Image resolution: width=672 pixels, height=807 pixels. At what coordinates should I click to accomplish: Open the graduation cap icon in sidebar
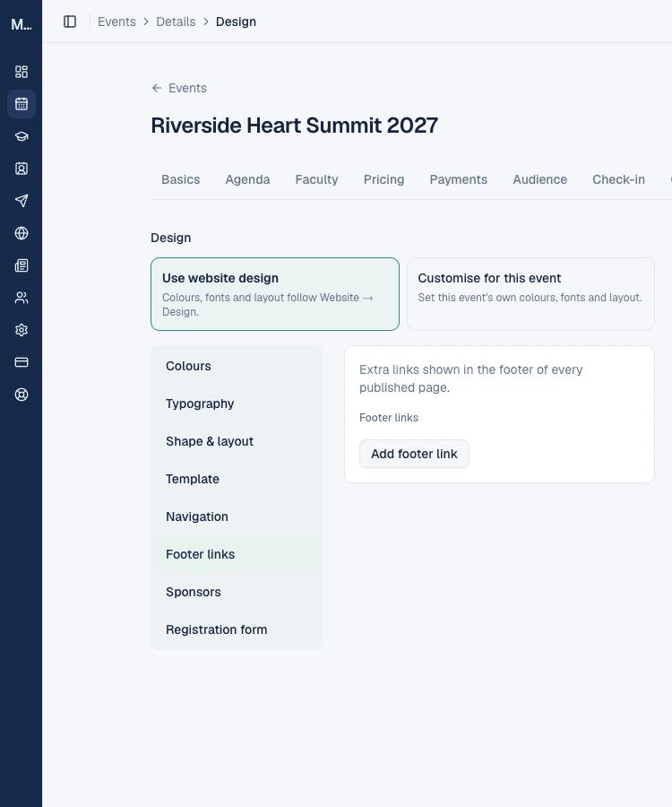click(x=22, y=136)
